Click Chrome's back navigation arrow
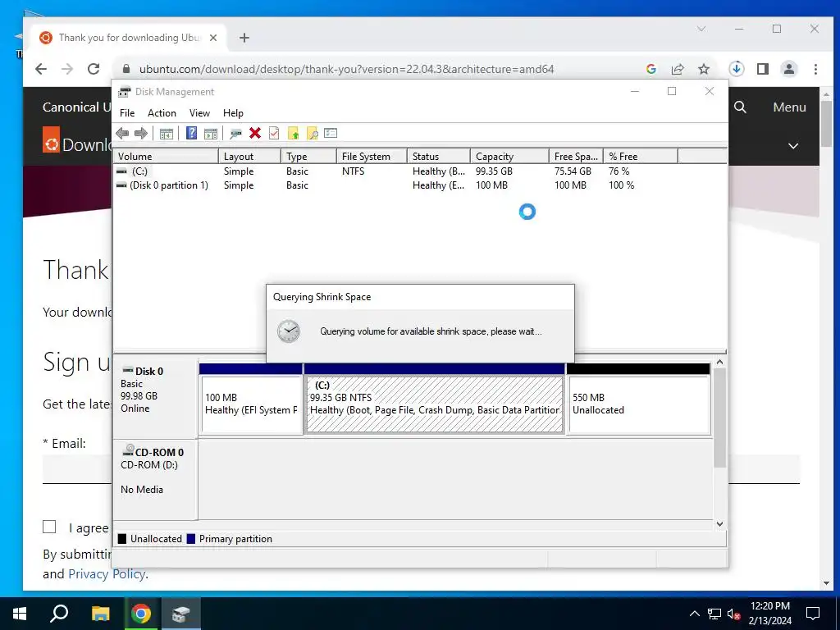Image resolution: width=840 pixels, height=630 pixels. [x=41, y=69]
